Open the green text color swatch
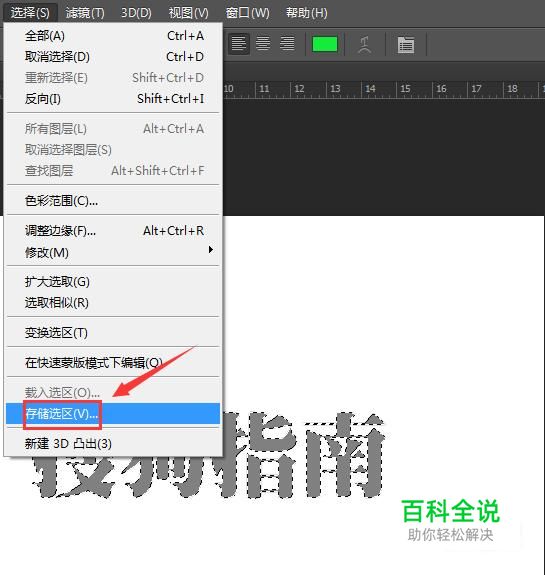Screen dimensions: 545x575 325,44
